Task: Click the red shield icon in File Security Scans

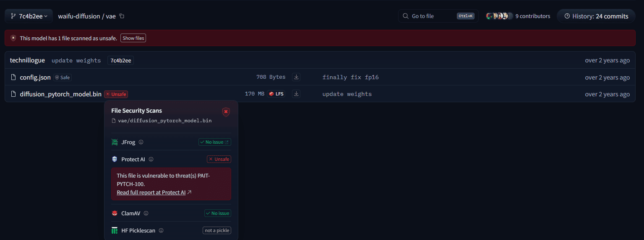Action: pyautogui.click(x=226, y=112)
